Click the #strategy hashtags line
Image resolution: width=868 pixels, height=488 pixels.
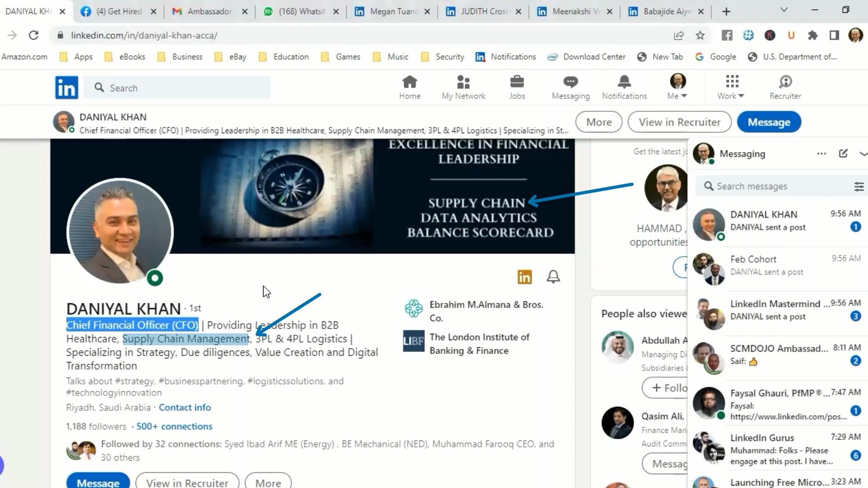(205, 387)
